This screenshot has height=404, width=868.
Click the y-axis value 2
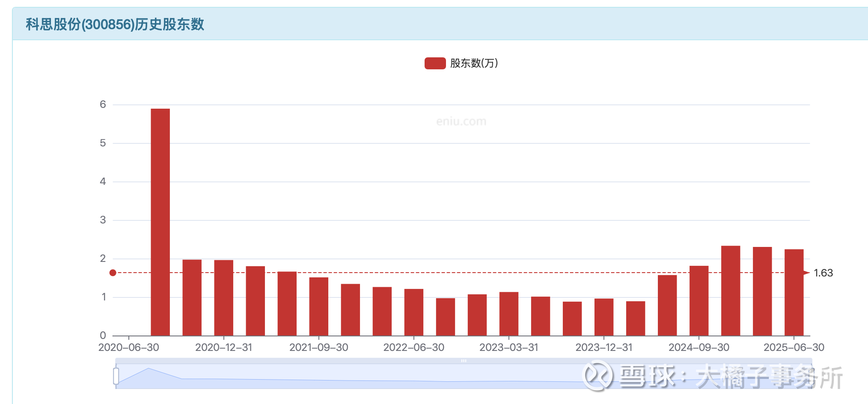(103, 258)
